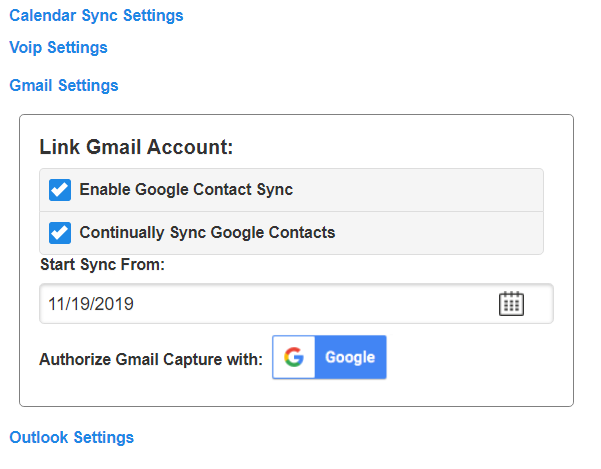Toggle via 'Continually Sync Google Contacts' label text
Image resolution: width=601 pixels, height=469 pixels.
[x=207, y=233]
